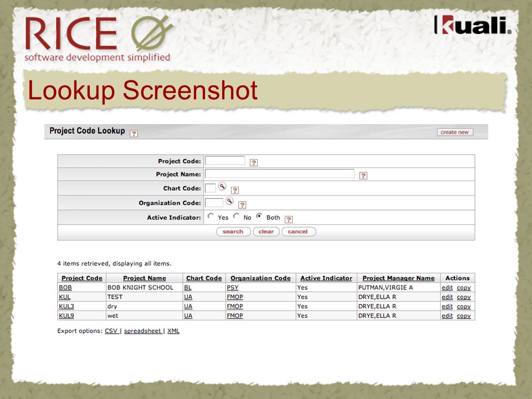Sort by Project Name column header
The image size is (532, 399).
145,278
